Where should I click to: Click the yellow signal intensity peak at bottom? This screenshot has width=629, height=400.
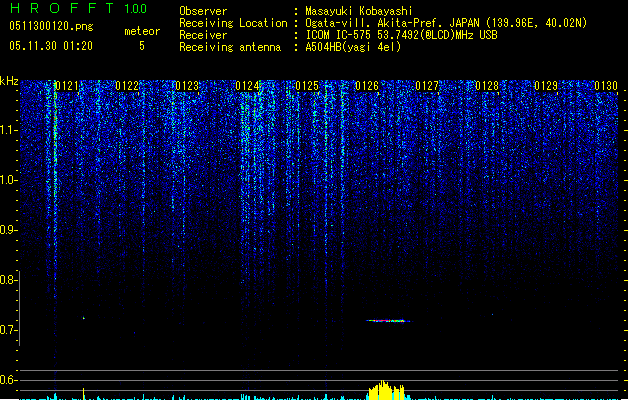(x=386, y=390)
